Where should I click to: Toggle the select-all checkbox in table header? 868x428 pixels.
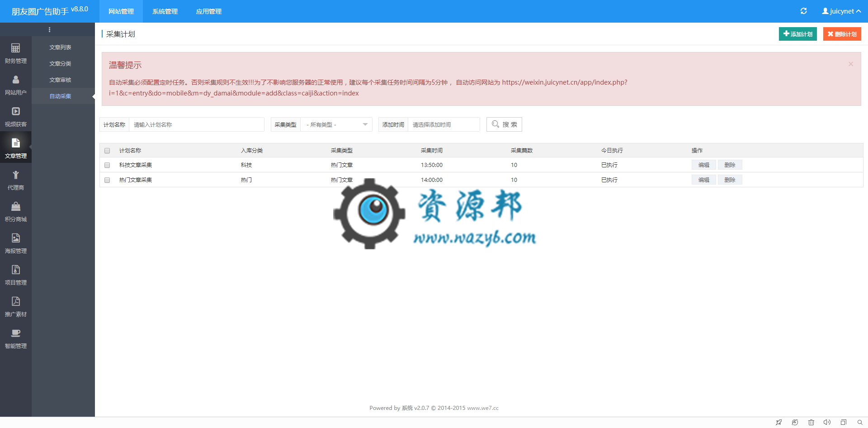click(107, 151)
